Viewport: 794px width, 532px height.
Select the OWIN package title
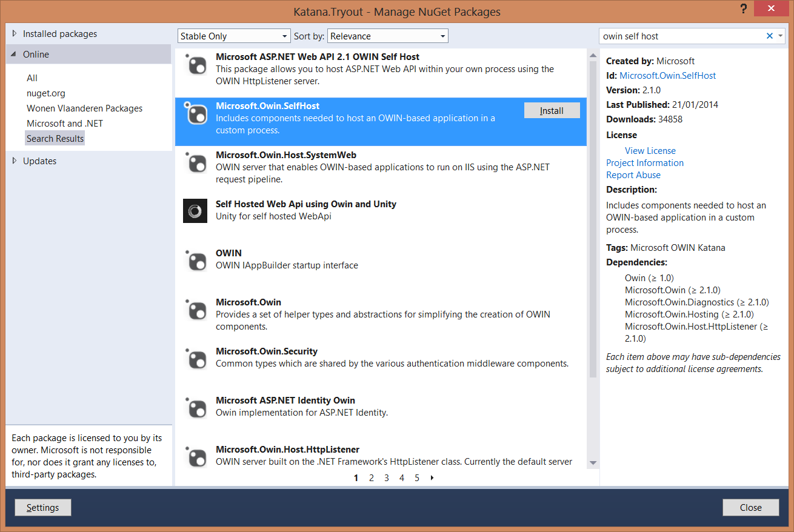click(229, 253)
